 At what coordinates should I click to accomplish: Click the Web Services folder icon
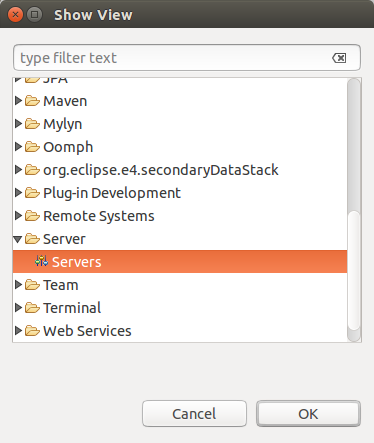point(32,331)
